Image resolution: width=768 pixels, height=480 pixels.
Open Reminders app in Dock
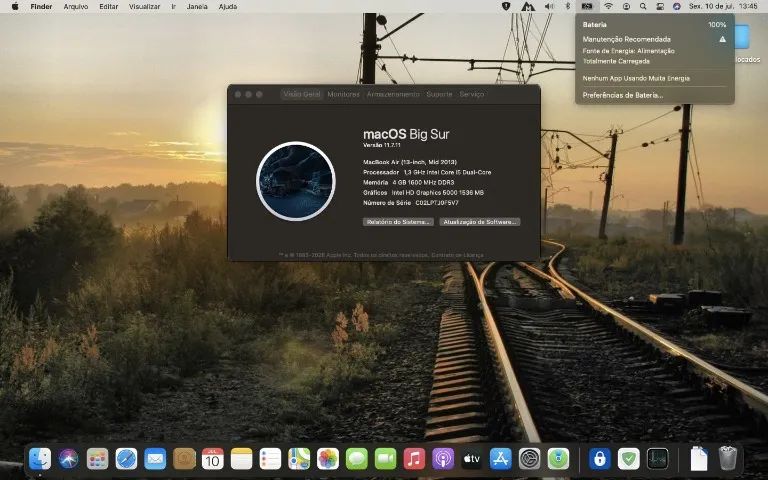click(270, 459)
